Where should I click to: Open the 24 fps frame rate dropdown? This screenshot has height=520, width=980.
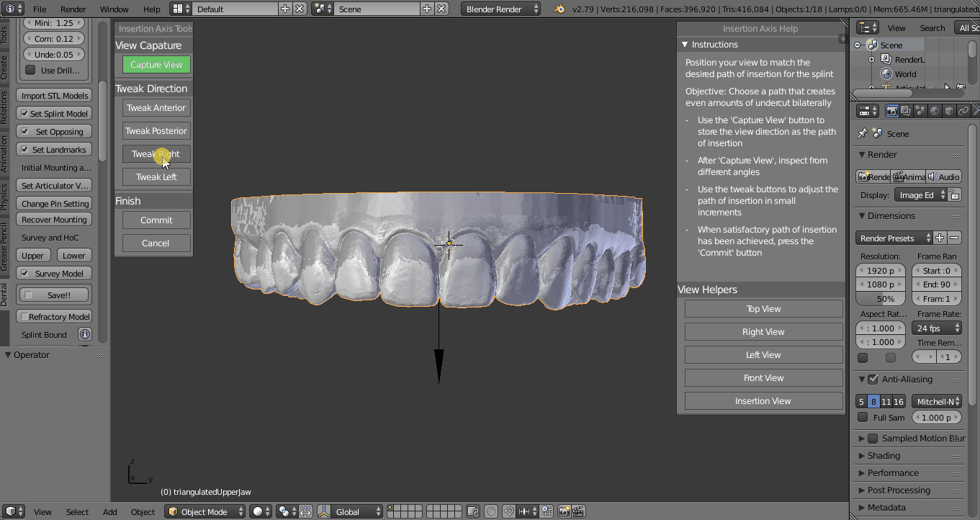(937, 328)
